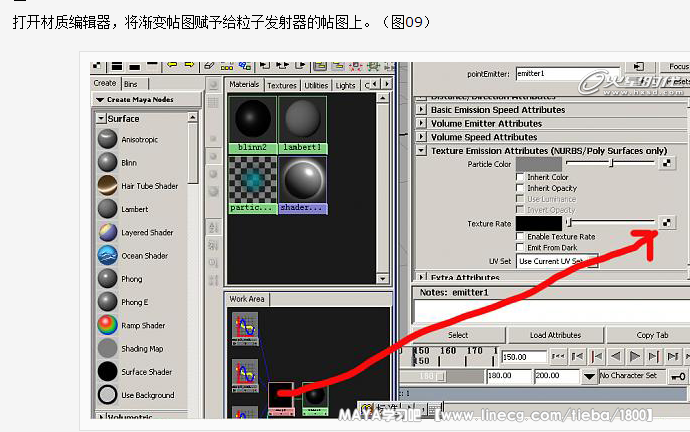Enable Inherit Color checkbox
The height and width of the screenshot is (432, 690).
520,177
